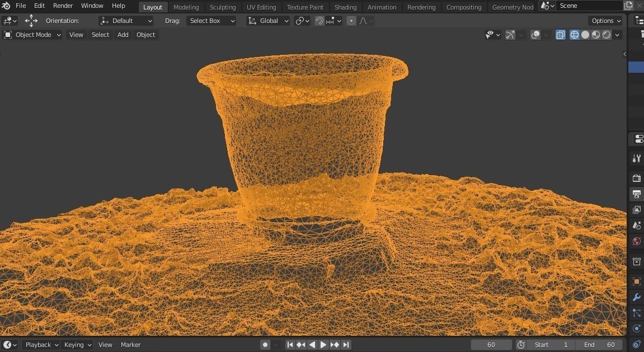Open the Options dropdown
Screen dimensions: 644x352
pos(606,21)
